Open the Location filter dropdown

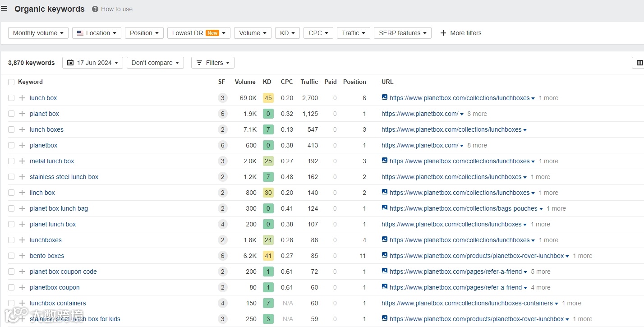(x=97, y=33)
